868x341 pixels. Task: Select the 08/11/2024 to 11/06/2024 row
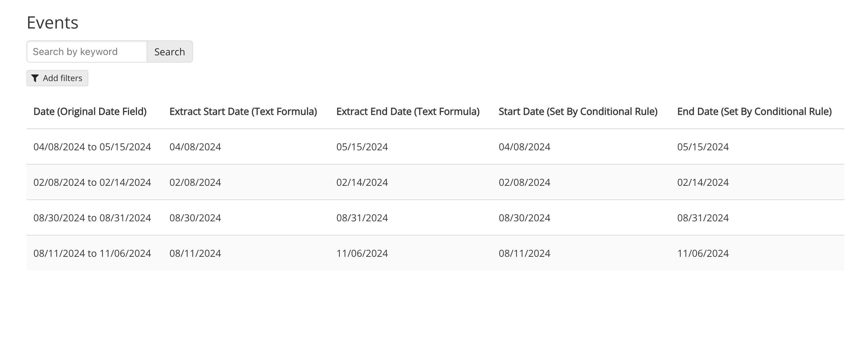click(x=92, y=253)
